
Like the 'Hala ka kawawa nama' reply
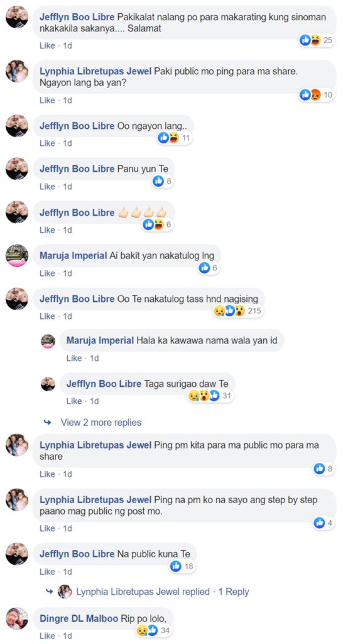[74, 358]
